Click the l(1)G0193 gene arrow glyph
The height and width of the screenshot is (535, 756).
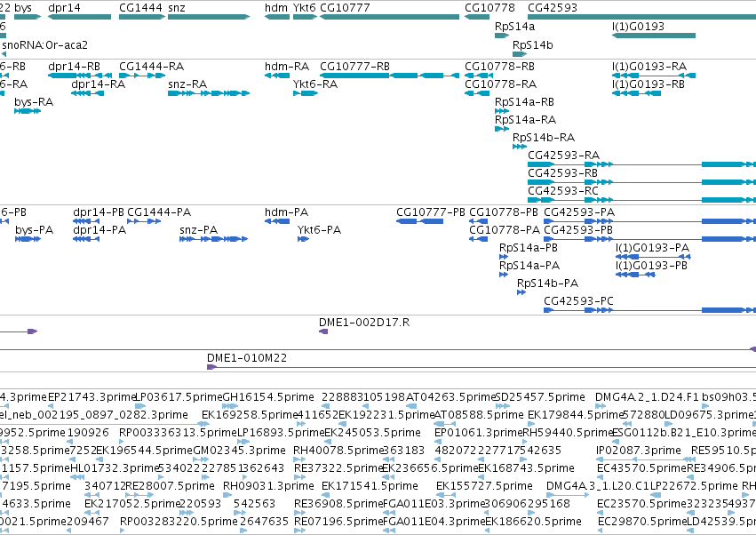(x=654, y=36)
